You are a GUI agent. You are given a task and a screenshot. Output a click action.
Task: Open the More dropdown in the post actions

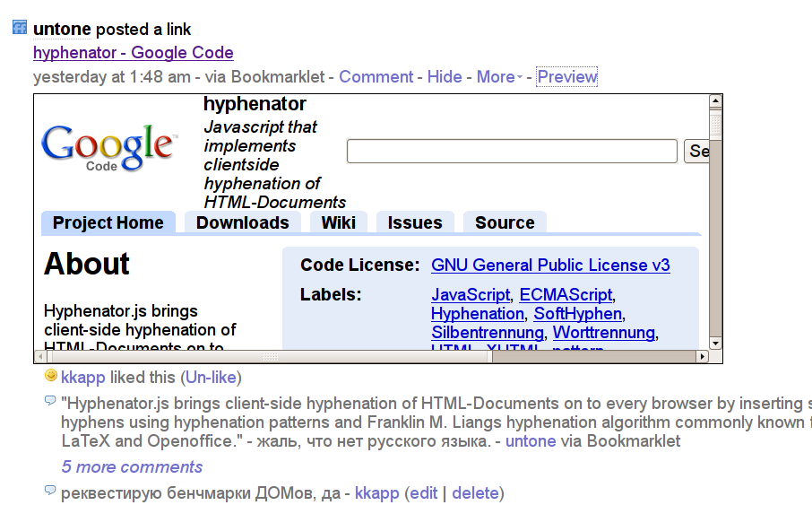point(499,77)
